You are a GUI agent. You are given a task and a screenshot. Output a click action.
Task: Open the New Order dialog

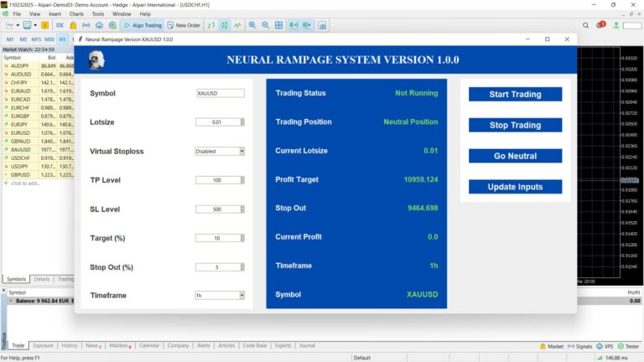(184, 25)
